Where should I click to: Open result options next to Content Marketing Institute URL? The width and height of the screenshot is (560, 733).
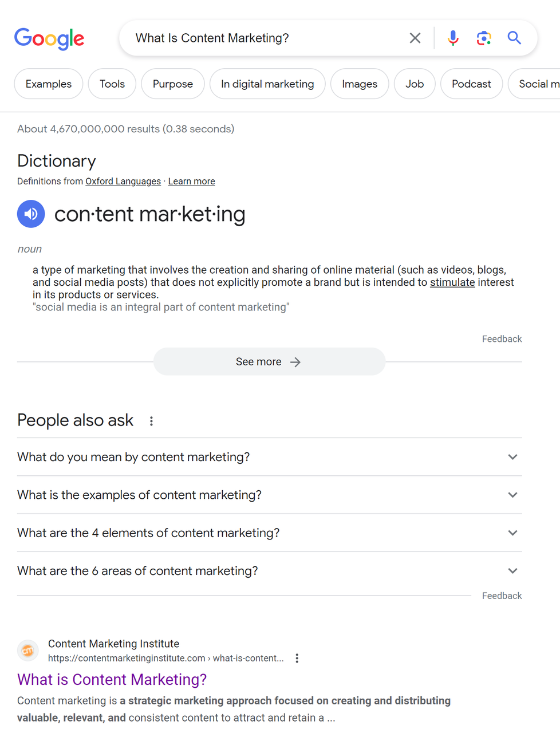297,658
